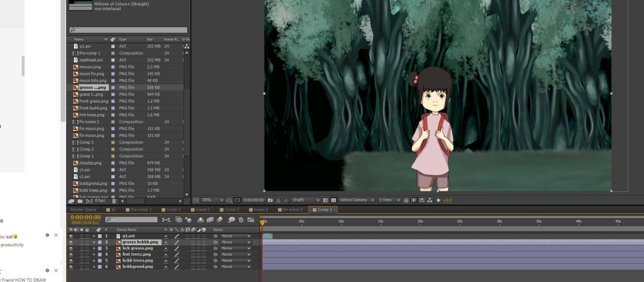Open the Comp Flowchart from the viewer
Viewport: 644px width, 282px height.
[x=430, y=200]
